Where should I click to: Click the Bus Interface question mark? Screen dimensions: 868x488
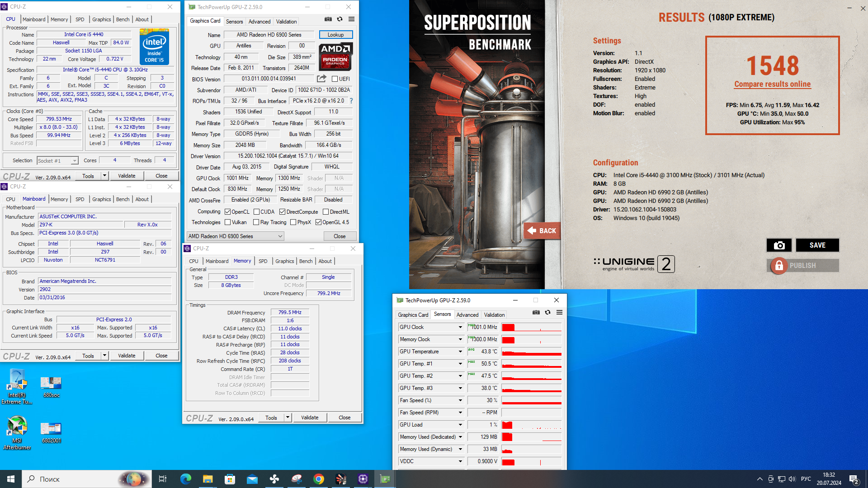pos(351,101)
